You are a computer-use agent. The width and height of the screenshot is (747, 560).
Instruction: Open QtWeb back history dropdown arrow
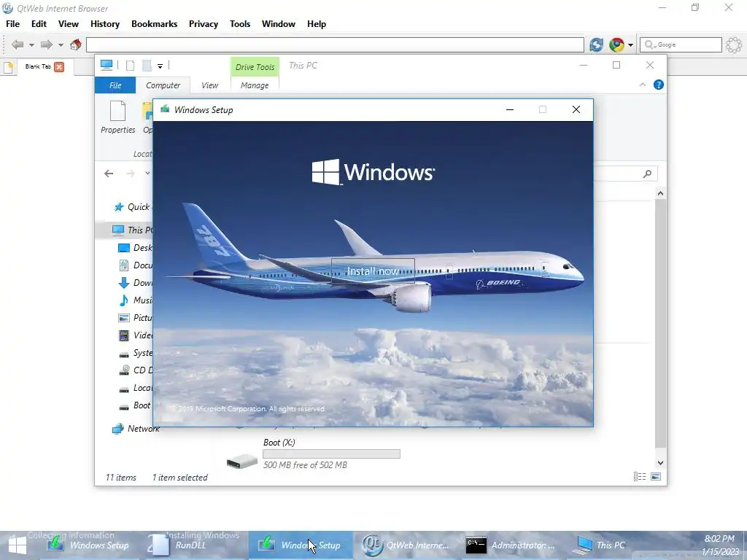pyautogui.click(x=31, y=45)
